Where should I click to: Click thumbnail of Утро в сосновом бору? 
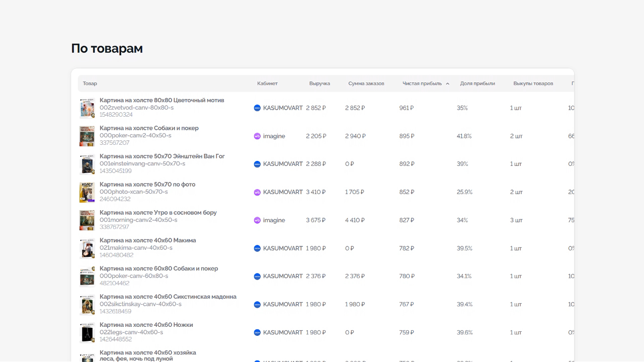tap(87, 220)
